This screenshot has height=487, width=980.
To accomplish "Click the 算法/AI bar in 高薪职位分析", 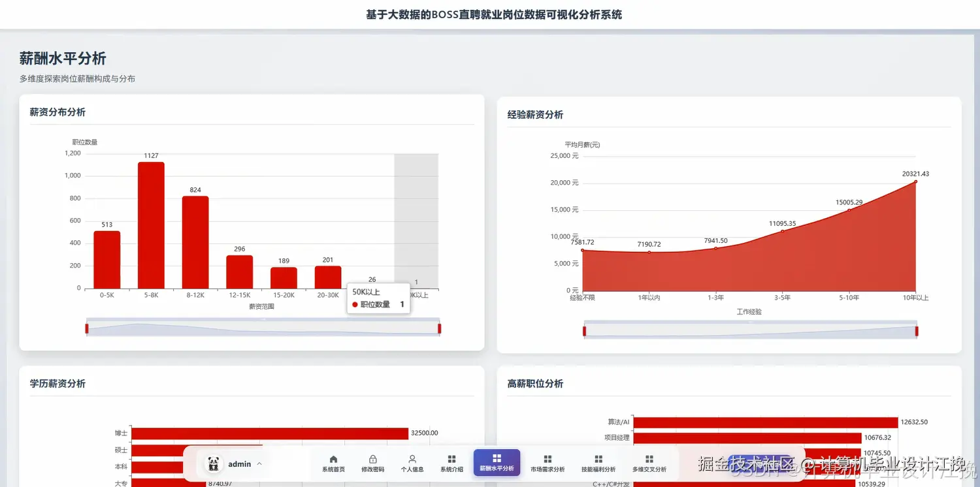I will pos(766,422).
